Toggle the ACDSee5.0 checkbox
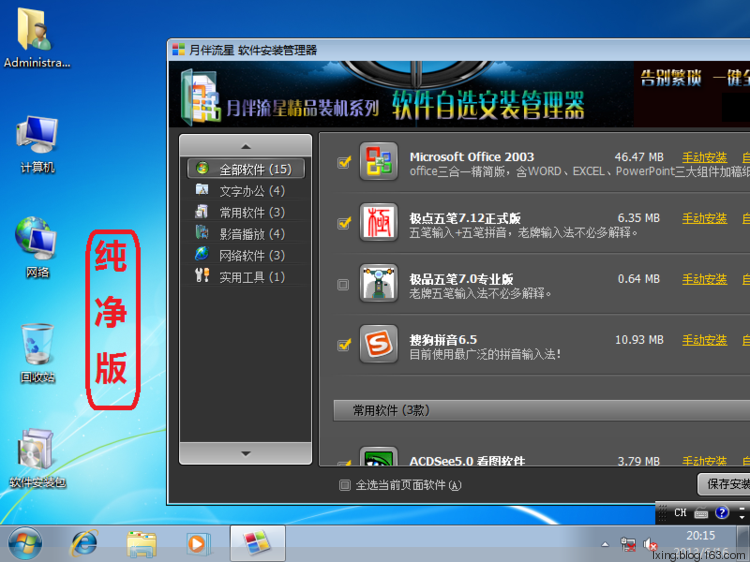The height and width of the screenshot is (562, 750). [x=344, y=463]
